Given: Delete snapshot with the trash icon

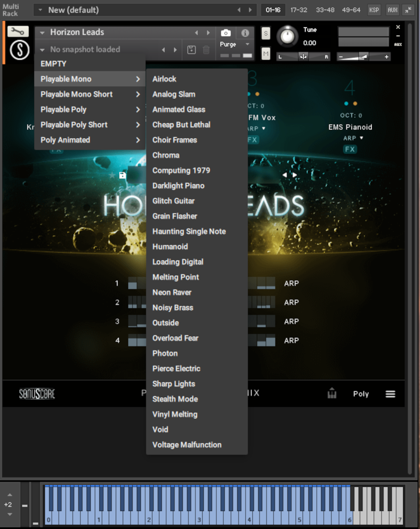Looking at the screenshot, I should tap(206, 50).
